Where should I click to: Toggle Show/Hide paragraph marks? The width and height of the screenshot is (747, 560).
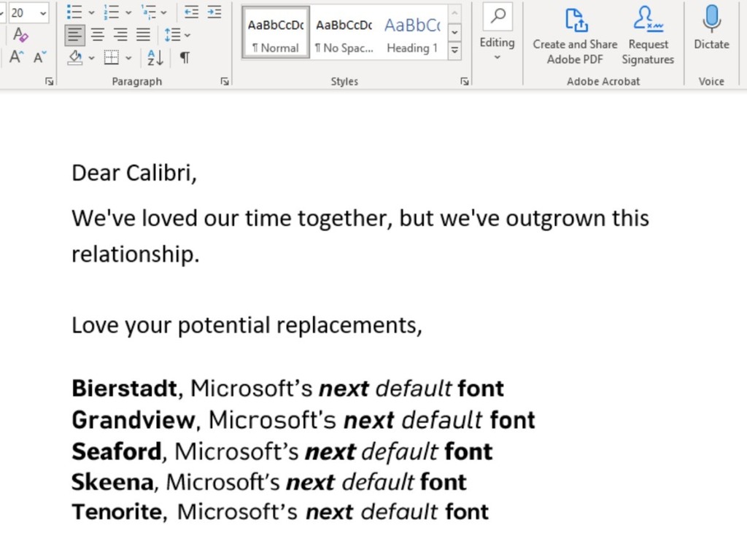185,58
